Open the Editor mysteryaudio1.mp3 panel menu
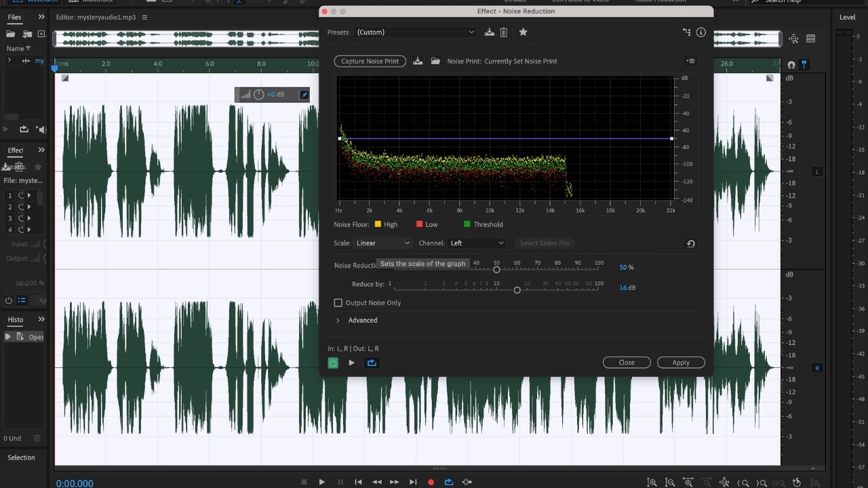The image size is (868, 488). click(x=144, y=17)
